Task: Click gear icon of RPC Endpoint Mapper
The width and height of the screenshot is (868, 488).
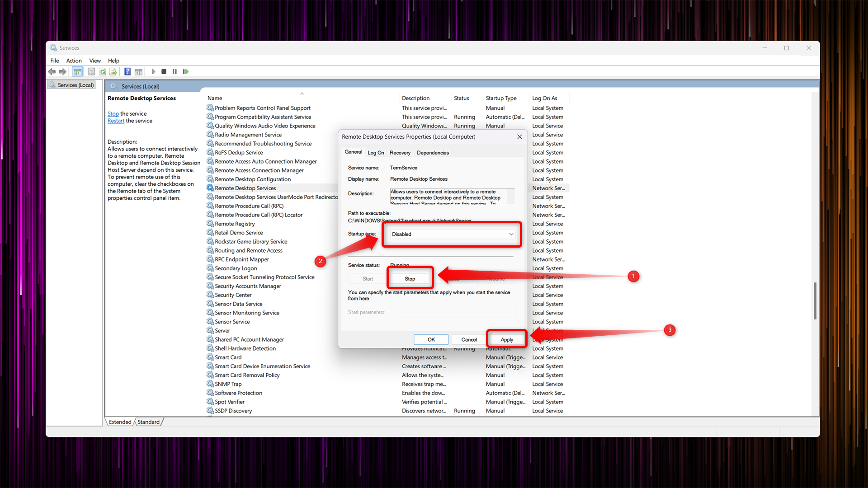Action: (x=210, y=259)
